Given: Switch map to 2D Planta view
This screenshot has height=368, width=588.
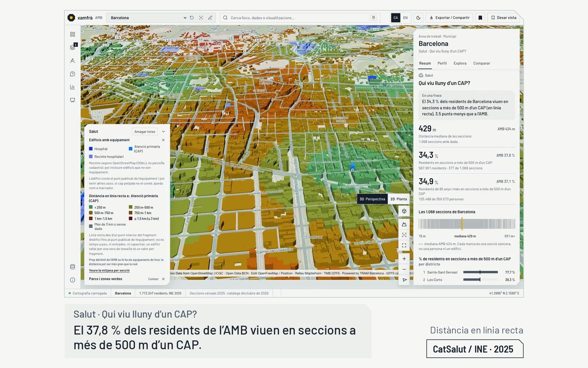Looking at the screenshot, I should (398, 199).
